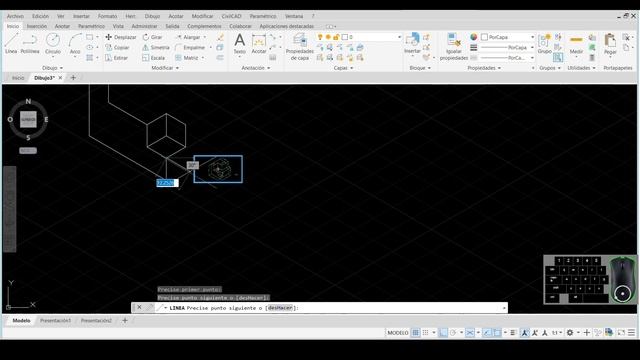Toggle annotation visibility in status bar
This screenshot has height=360, width=640.
(x=524, y=333)
